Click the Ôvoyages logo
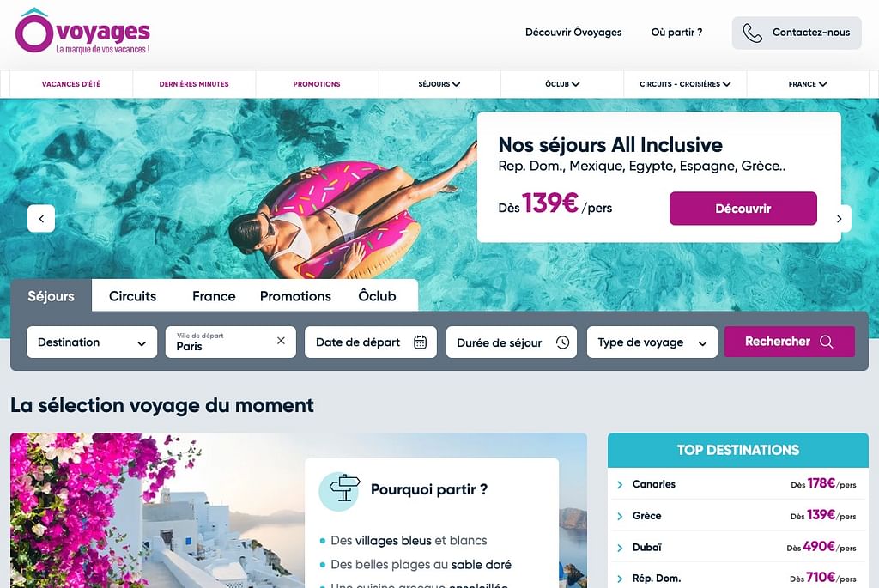Viewport: 879px width, 588px height. (x=82, y=31)
